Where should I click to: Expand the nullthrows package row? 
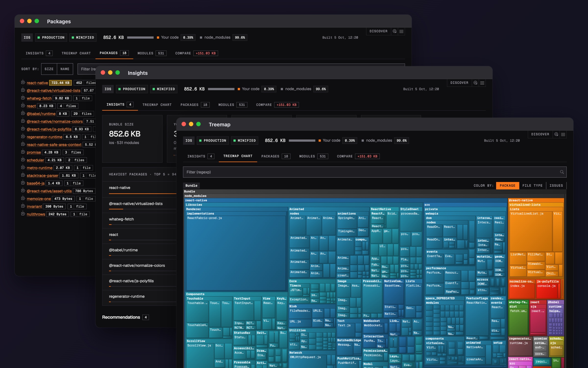[23, 214]
